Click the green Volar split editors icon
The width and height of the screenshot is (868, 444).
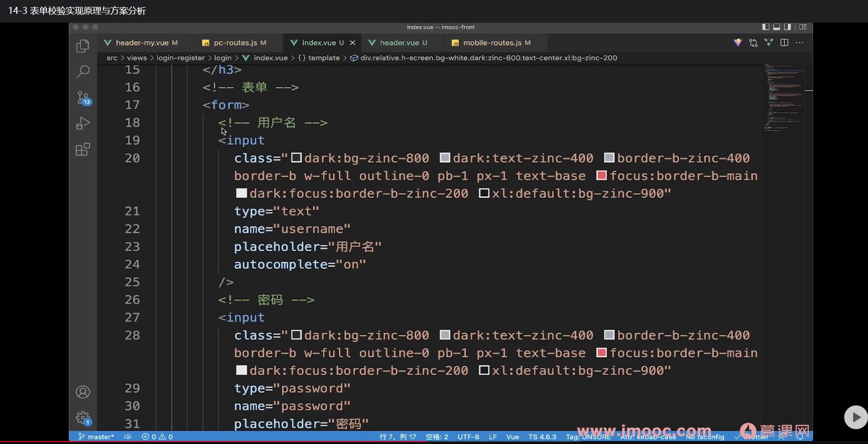pyautogui.click(x=769, y=43)
